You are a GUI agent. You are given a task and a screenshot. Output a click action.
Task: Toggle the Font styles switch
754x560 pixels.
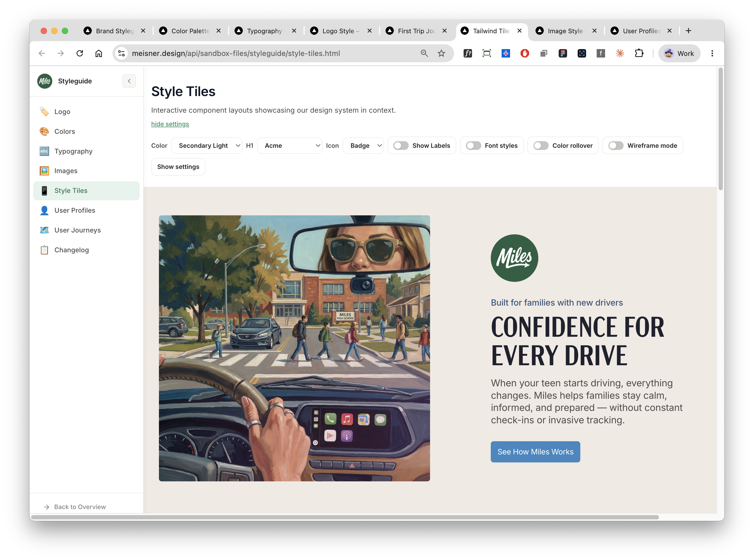[x=473, y=145]
